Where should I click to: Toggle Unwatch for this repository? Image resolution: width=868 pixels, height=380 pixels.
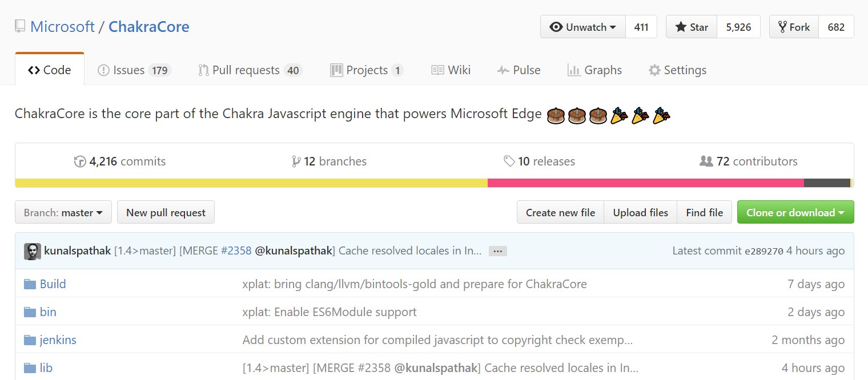point(583,27)
